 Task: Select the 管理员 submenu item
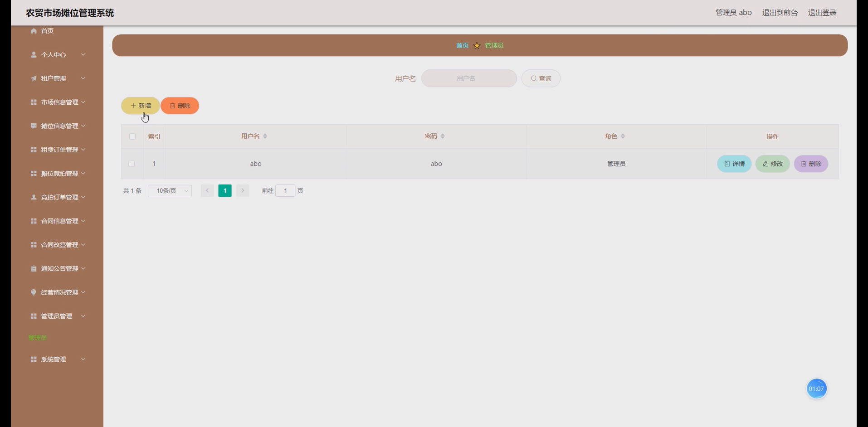coord(38,338)
